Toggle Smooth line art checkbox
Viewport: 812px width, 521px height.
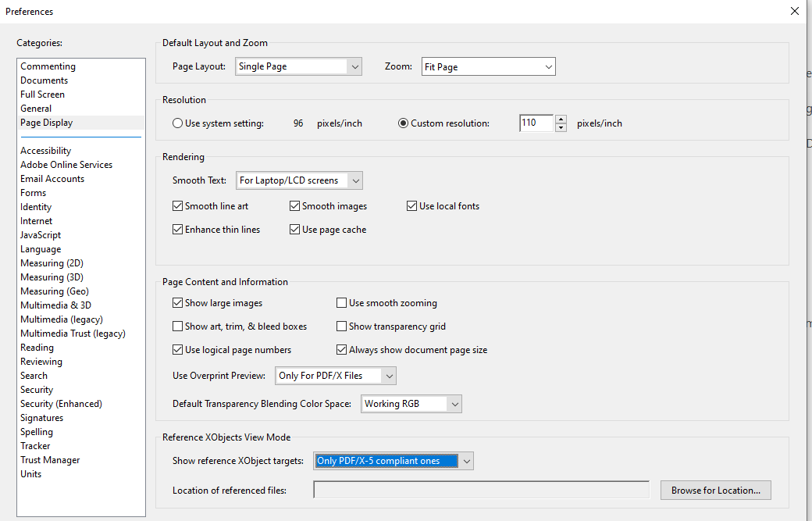(177, 206)
